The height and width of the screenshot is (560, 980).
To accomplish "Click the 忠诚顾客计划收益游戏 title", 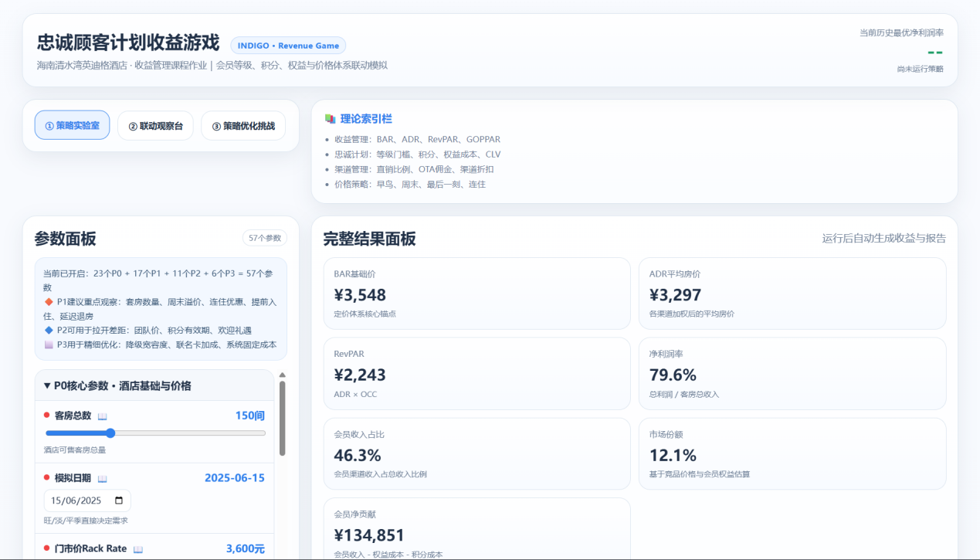I will coord(128,43).
